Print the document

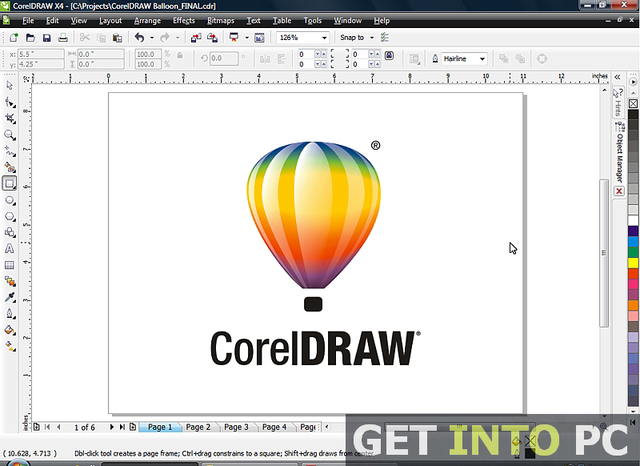(x=63, y=38)
